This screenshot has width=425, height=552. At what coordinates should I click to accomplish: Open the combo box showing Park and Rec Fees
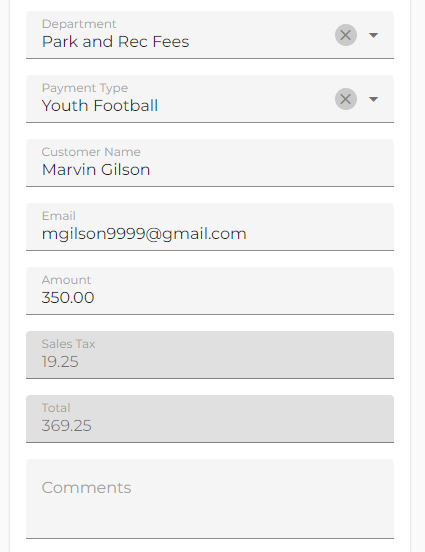click(x=210, y=35)
